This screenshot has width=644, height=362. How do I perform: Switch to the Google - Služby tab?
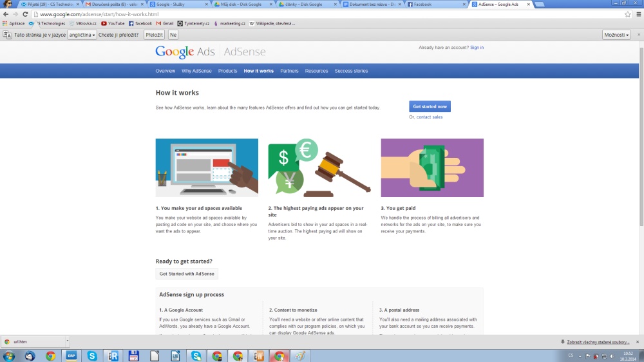(x=179, y=4)
